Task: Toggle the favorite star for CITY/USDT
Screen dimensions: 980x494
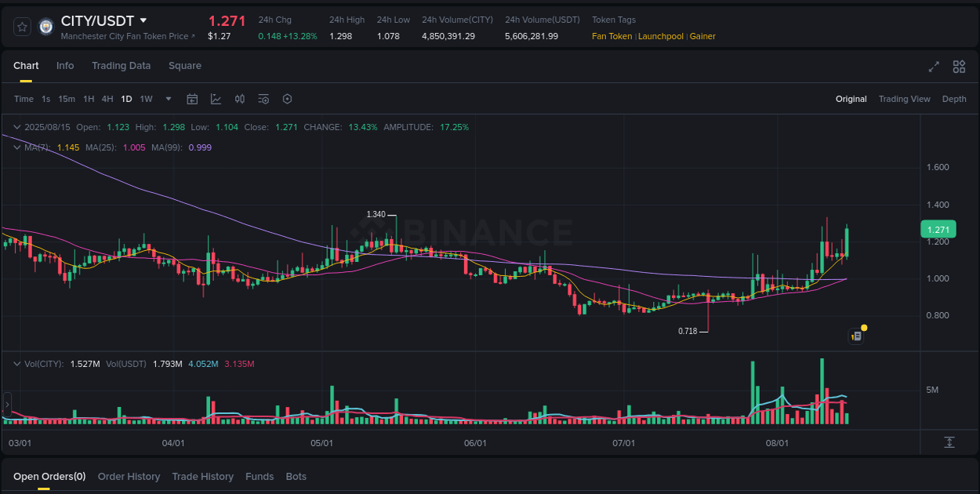Action: point(22,26)
